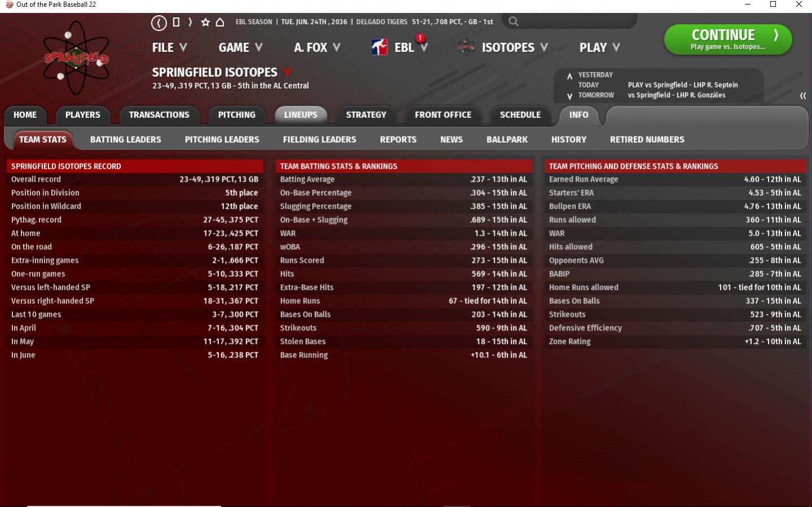Open PITCHING LEADERS sub-tab

(x=222, y=140)
